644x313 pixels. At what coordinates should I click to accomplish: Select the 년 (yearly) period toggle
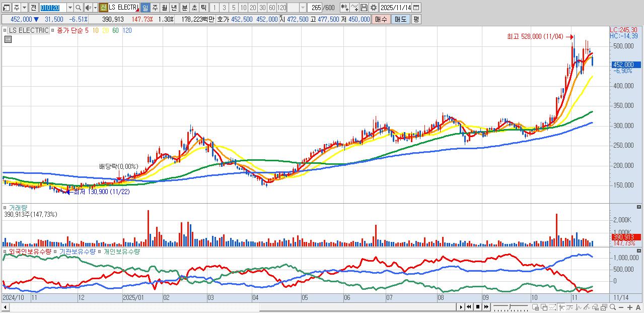point(174,8)
